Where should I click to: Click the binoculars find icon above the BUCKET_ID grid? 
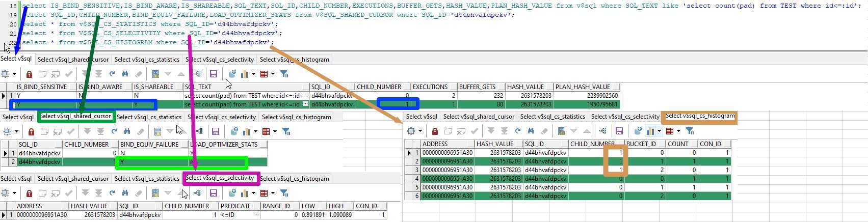[x=531, y=131]
